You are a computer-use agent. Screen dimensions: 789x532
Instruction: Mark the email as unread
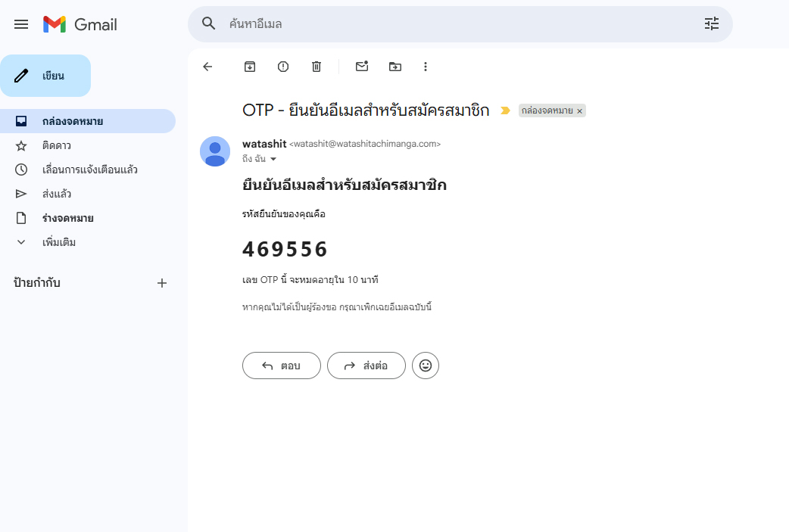tap(362, 67)
